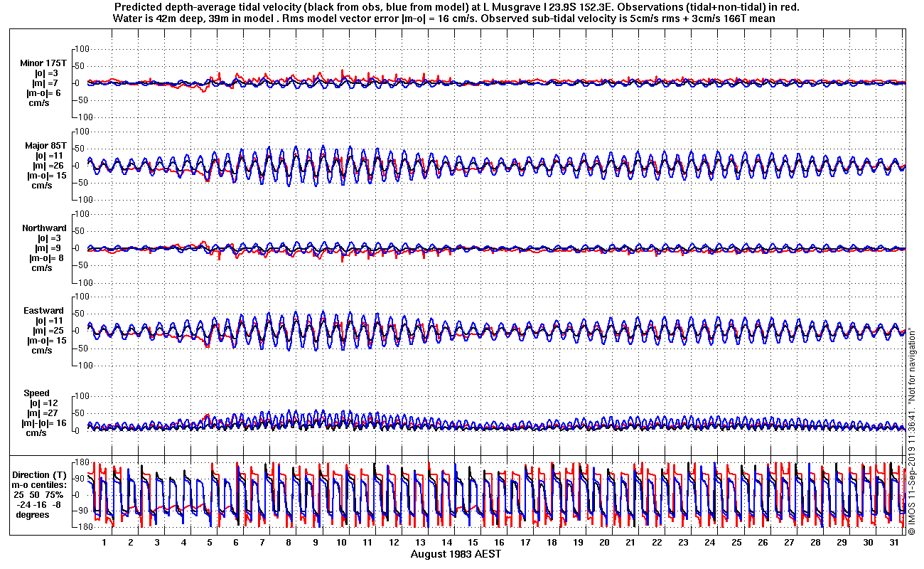
Task: Click the day "10" label on the date axis
Action: (341, 542)
